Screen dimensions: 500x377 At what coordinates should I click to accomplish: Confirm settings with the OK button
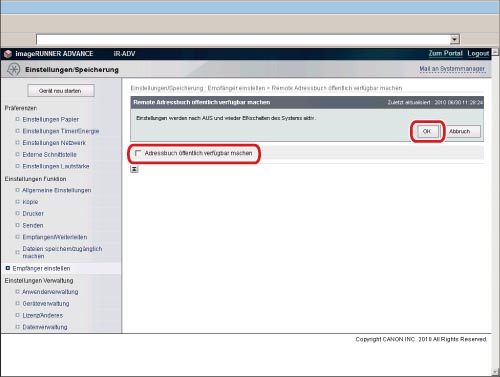(x=427, y=131)
